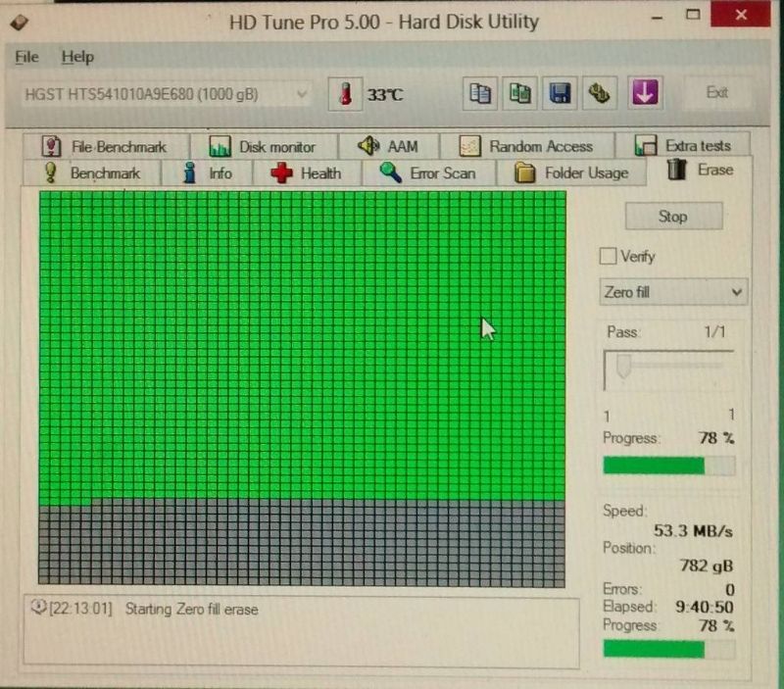
Task: Open the File menu
Action: [x=26, y=57]
